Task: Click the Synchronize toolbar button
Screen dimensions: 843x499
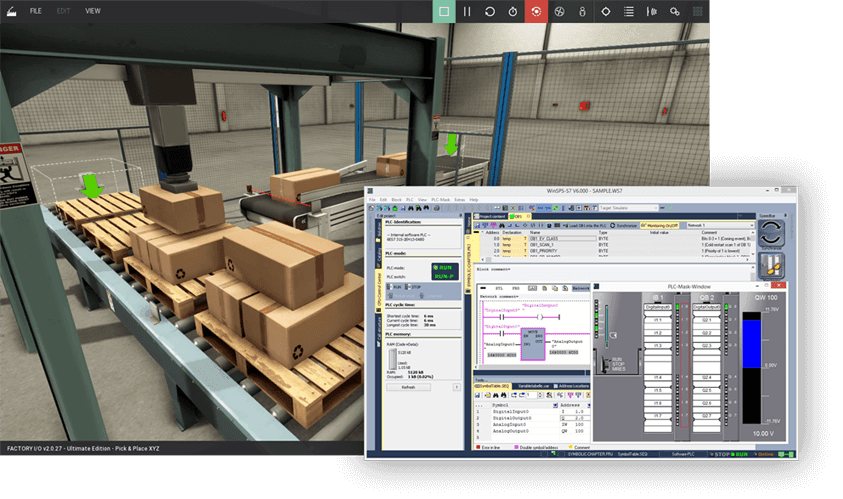Action: pos(624,225)
